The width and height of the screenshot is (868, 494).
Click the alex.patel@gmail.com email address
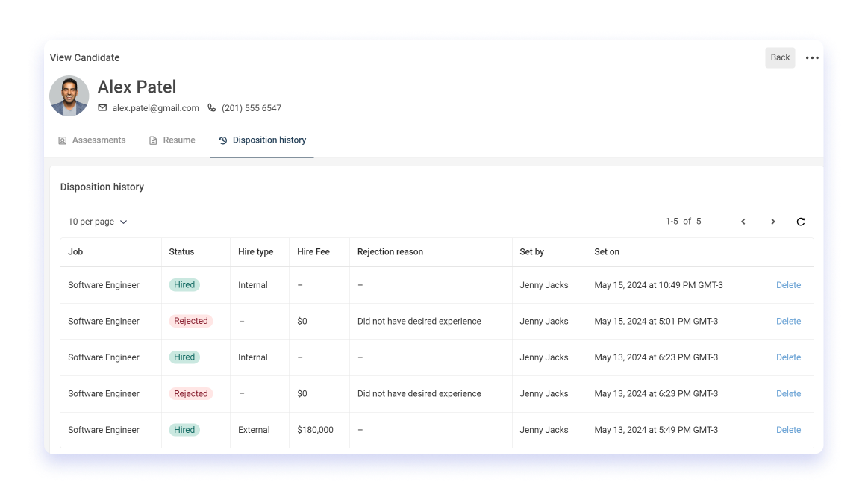pos(155,108)
